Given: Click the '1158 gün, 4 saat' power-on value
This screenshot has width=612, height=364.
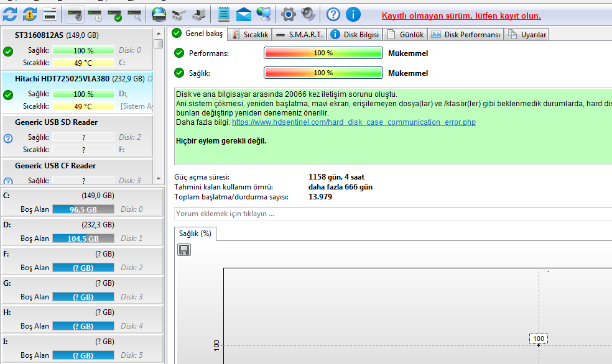Looking at the screenshot, I should (336, 177).
